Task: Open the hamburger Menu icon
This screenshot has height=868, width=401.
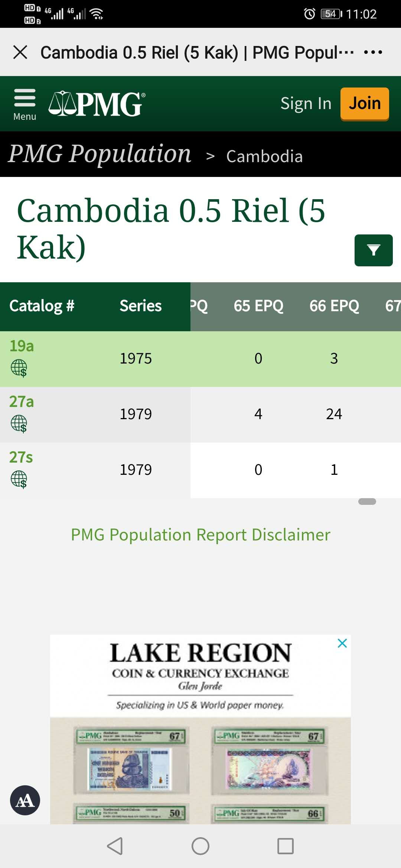Action: coord(25,104)
